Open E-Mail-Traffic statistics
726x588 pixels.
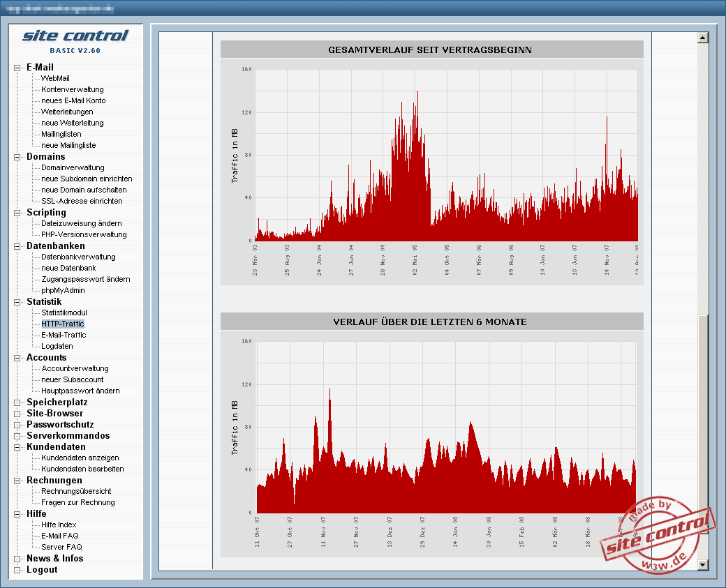click(64, 335)
